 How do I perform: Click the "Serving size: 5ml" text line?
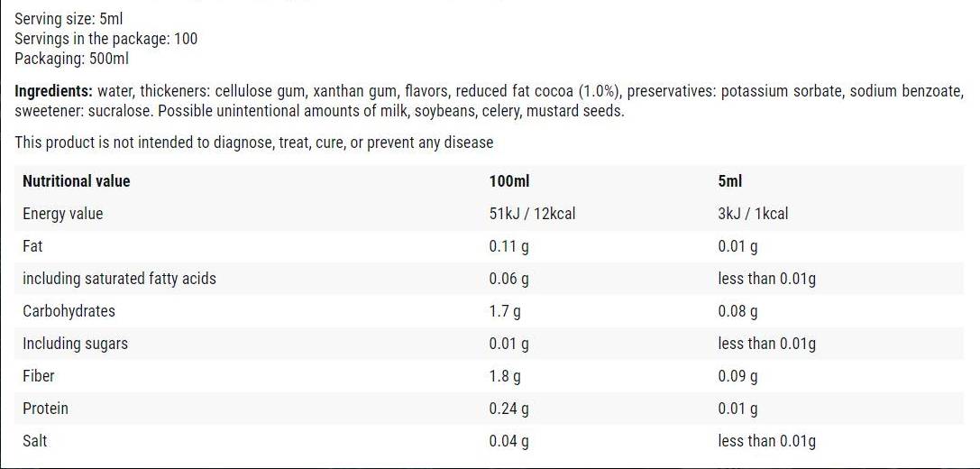(x=69, y=18)
